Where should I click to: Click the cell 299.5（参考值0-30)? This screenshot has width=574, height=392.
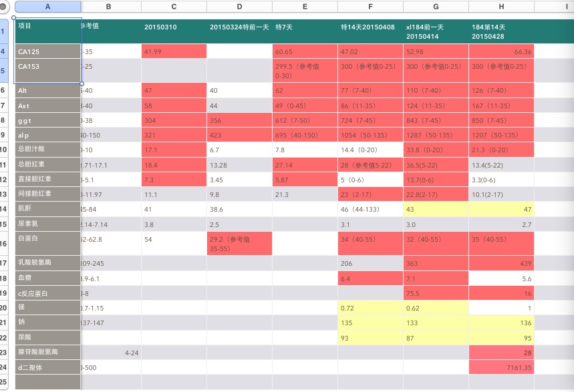pyautogui.click(x=305, y=71)
